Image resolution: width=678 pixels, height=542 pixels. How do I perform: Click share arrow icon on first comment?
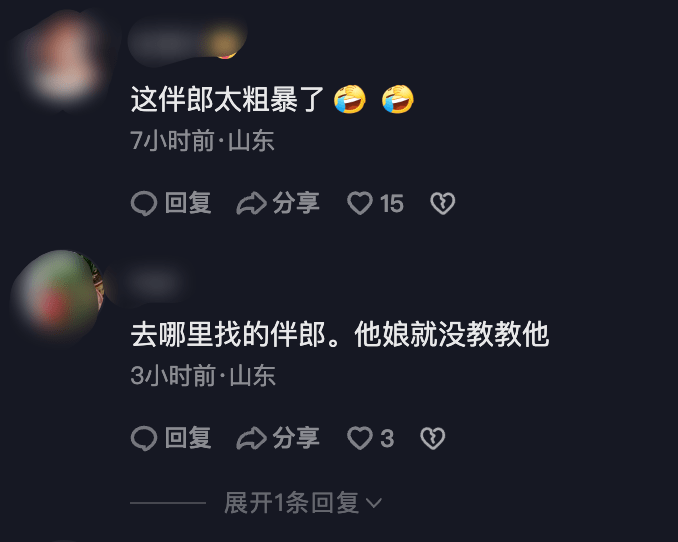click(x=251, y=203)
